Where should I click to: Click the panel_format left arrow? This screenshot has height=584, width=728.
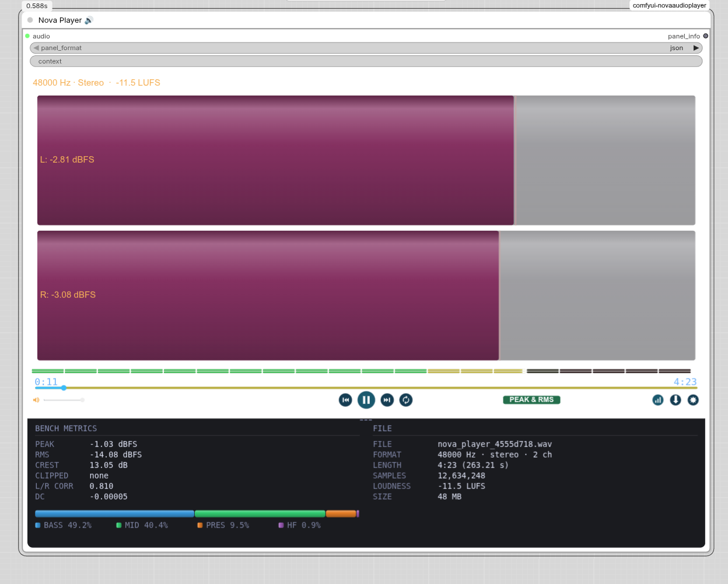tap(36, 48)
